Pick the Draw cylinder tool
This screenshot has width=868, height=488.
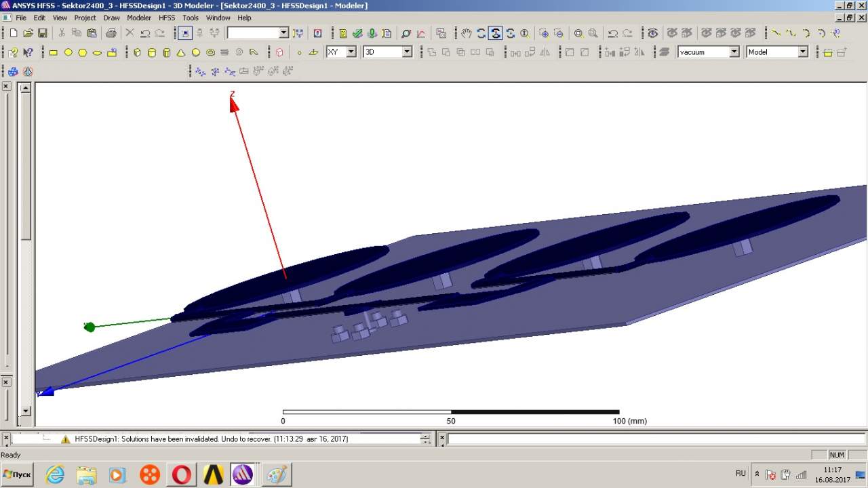click(x=152, y=52)
